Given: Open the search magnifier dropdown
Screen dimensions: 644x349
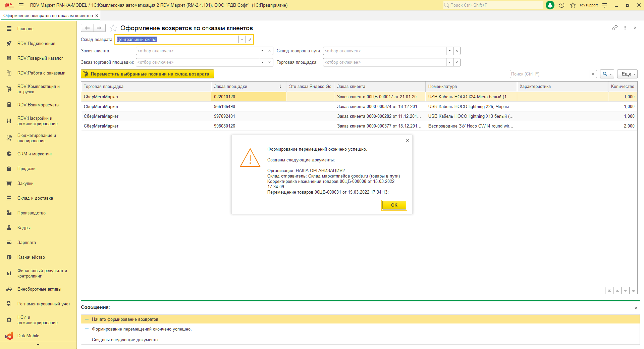Looking at the screenshot, I should 607,74.
